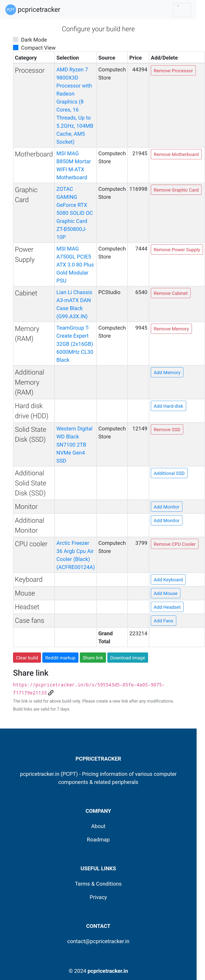Toggle the Compact View checkbox
205x980 pixels.
pos(16,48)
